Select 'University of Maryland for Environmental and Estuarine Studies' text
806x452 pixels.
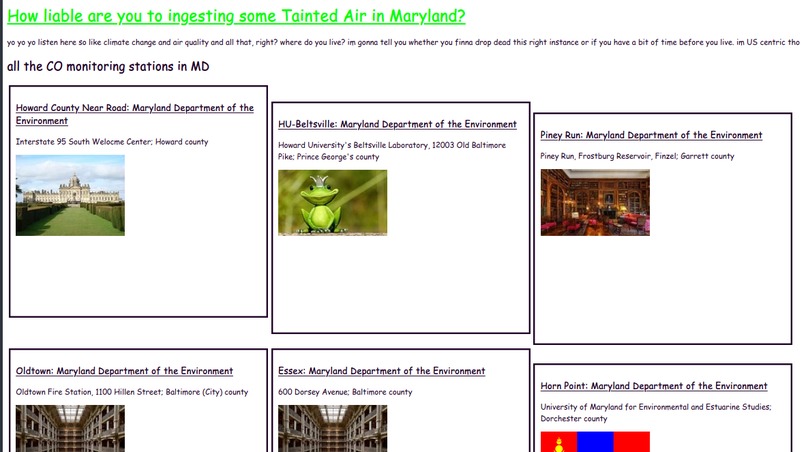click(655, 407)
